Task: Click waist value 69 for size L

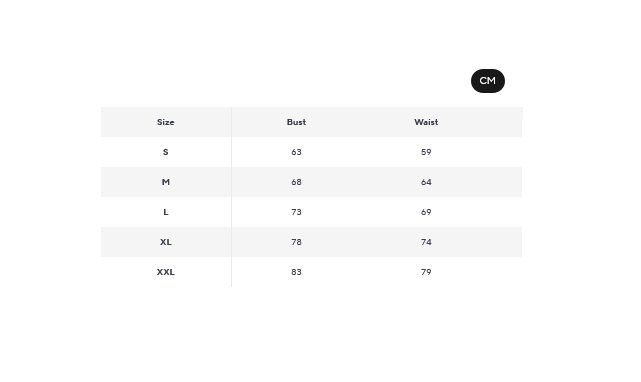Action: coord(426,212)
